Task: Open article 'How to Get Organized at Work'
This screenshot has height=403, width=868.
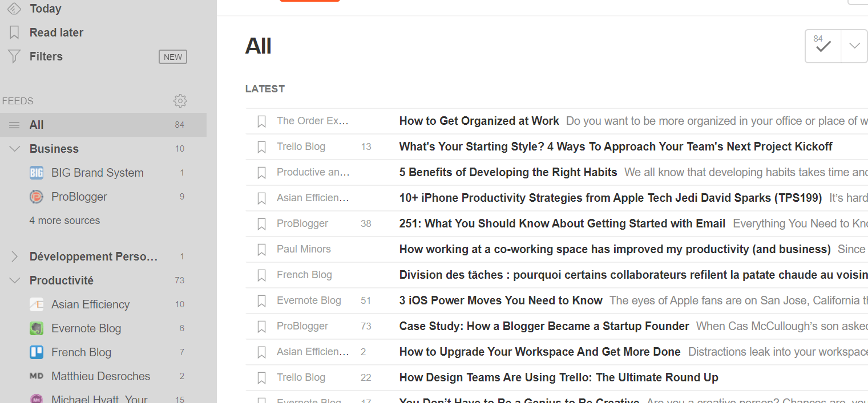Action: click(x=479, y=121)
